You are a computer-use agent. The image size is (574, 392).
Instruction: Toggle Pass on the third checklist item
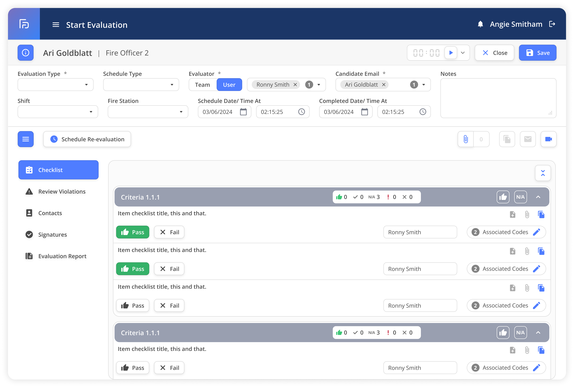(x=133, y=306)
